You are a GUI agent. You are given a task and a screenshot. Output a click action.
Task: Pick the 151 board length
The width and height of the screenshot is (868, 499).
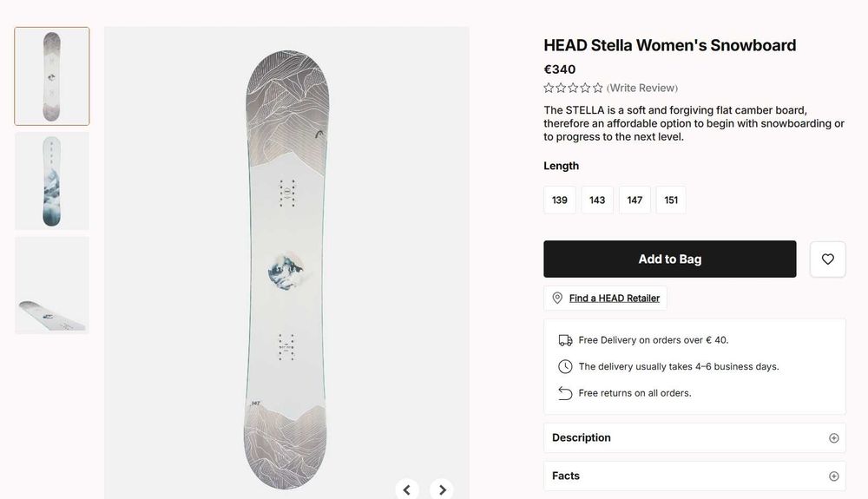pyautogui.click(x=671, y=200)
